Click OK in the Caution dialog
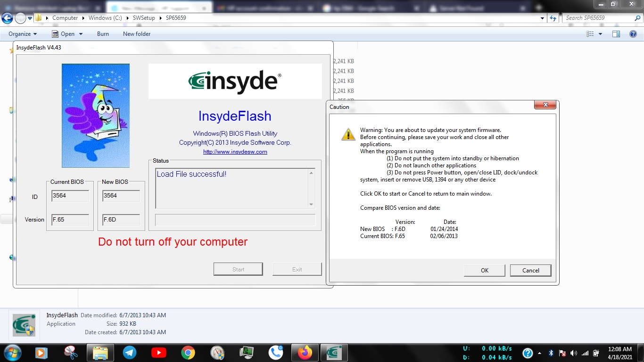 click(x=484, y=270)
